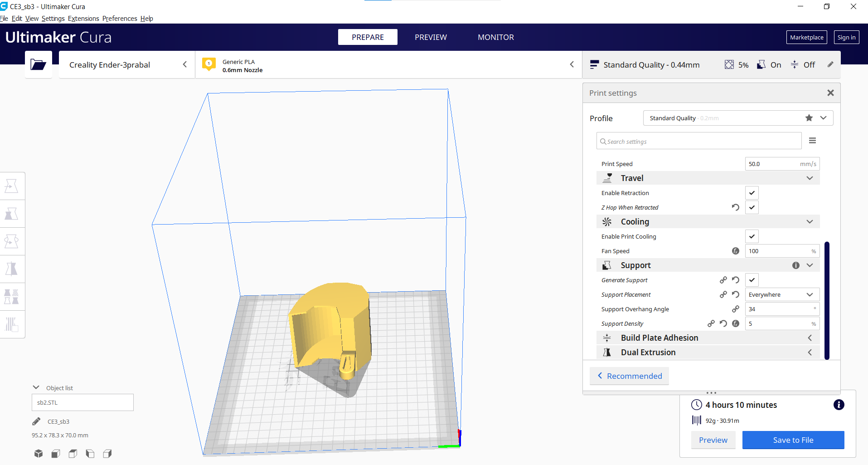Revert Support Density setting arrow
This screenshot has height=465, width=868.
[x=723, y=323]
